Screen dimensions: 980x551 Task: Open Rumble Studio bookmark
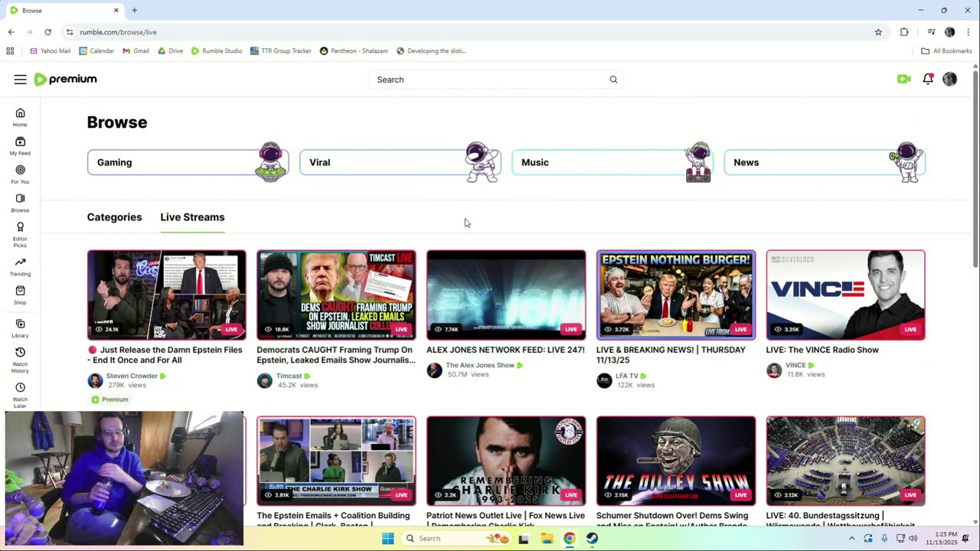click(217, 51)
